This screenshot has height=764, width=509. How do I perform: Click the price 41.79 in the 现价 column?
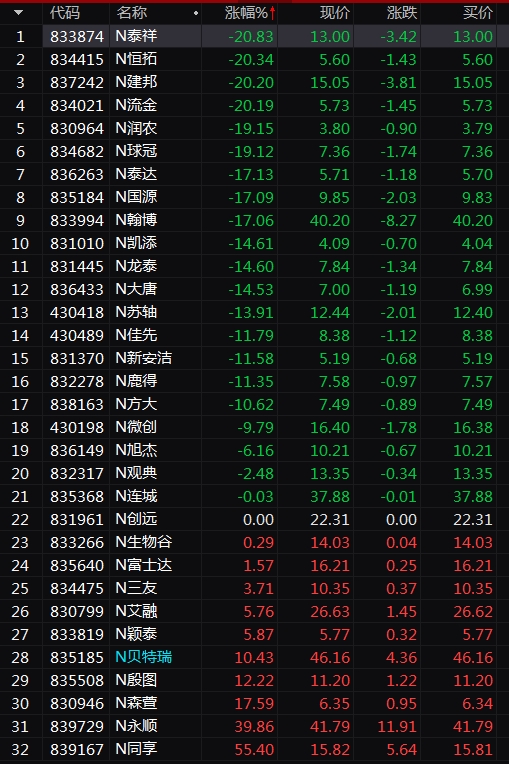click(x=330, y=726)
